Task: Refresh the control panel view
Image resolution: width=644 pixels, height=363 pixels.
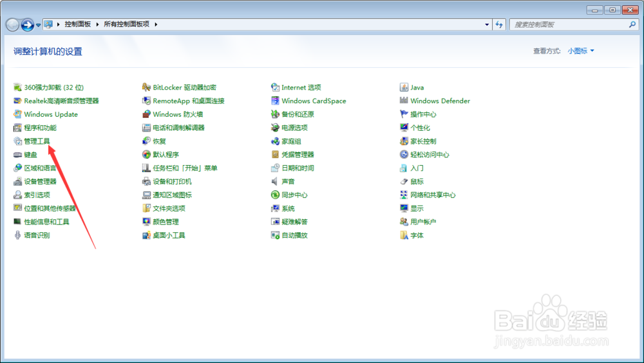Action: click(499, 25)
